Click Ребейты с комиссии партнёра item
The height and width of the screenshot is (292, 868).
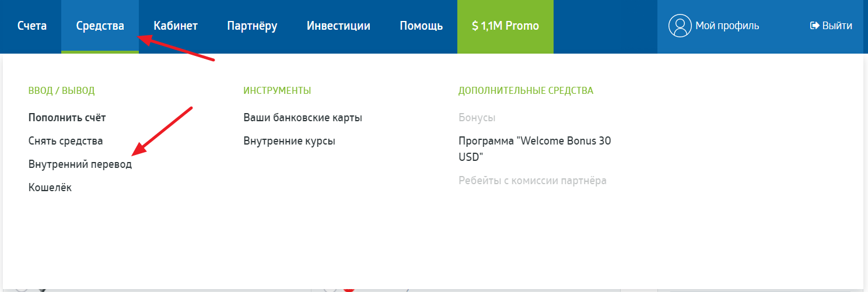533,181
